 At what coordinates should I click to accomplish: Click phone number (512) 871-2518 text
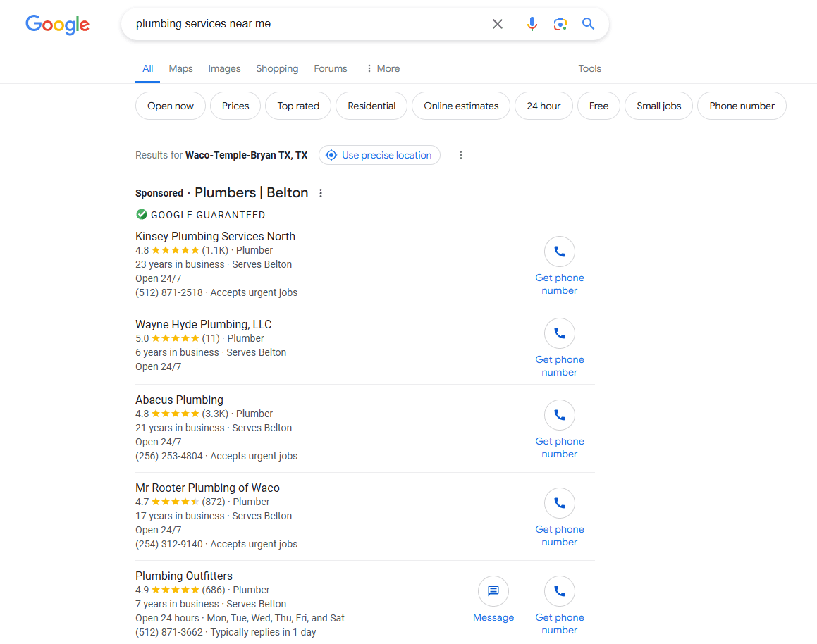(168, 292)
